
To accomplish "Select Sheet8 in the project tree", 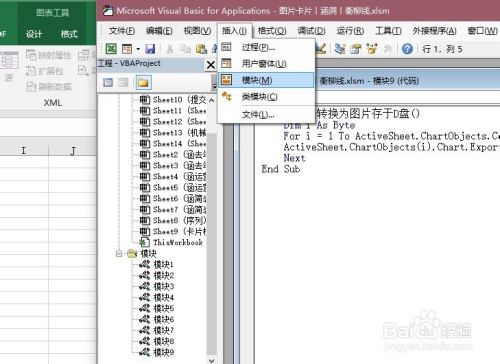I will [x=173, y=220].
